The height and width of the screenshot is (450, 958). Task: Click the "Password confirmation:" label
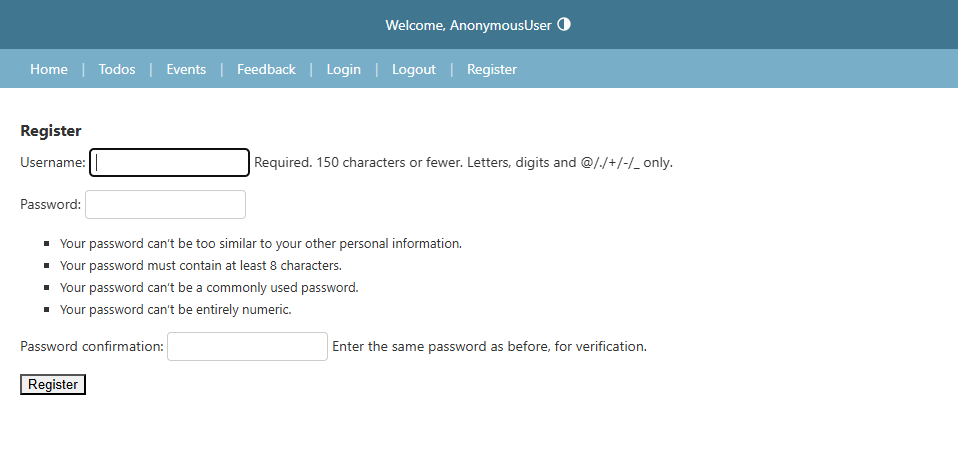tap(92, 346)
